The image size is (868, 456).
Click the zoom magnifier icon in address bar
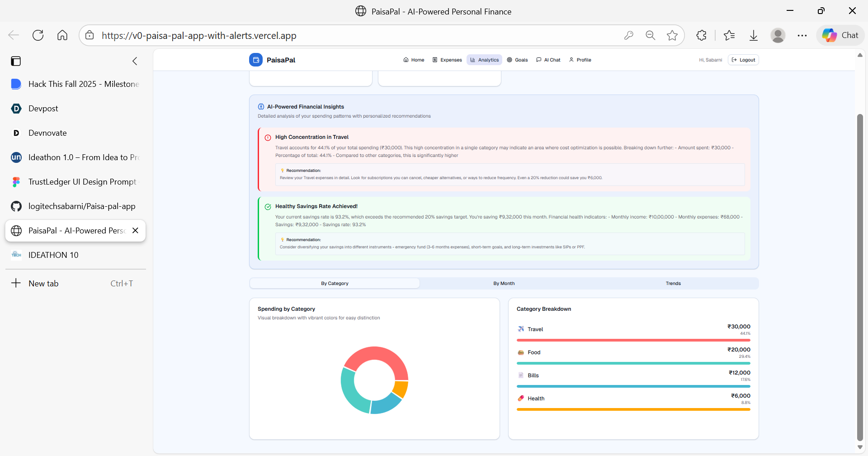pyautogui.click(x=651, y=35)
